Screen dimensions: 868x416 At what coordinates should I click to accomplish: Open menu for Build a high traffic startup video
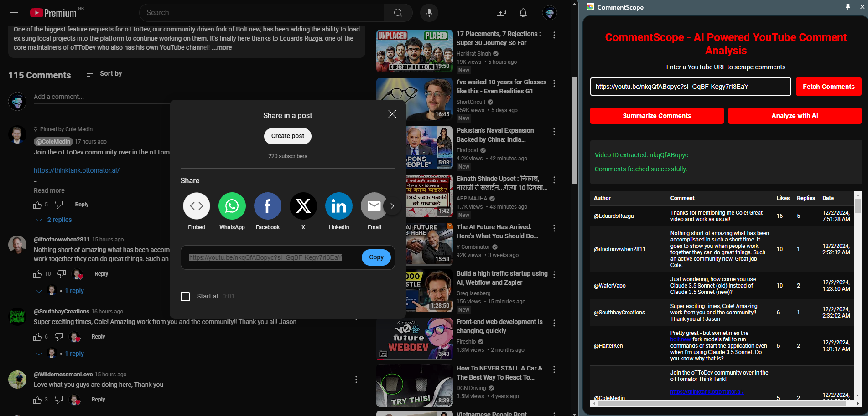point(554,275)
